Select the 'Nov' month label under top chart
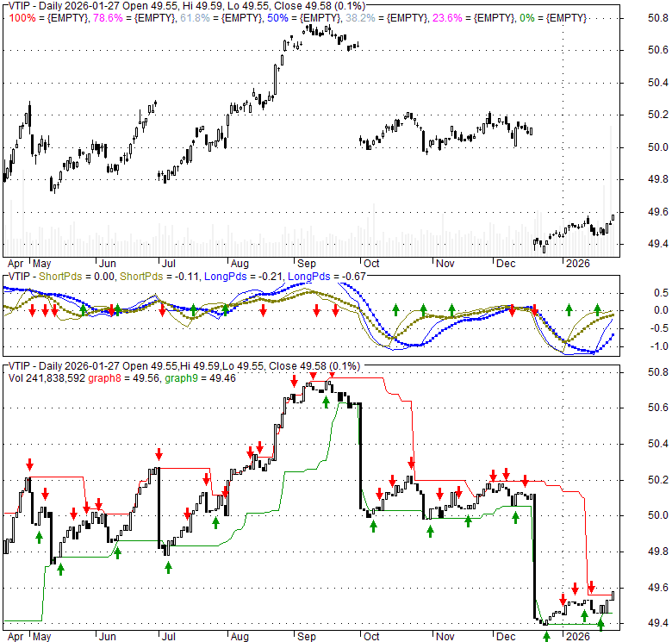The image size is (672, 642). [x=445, y=264]
